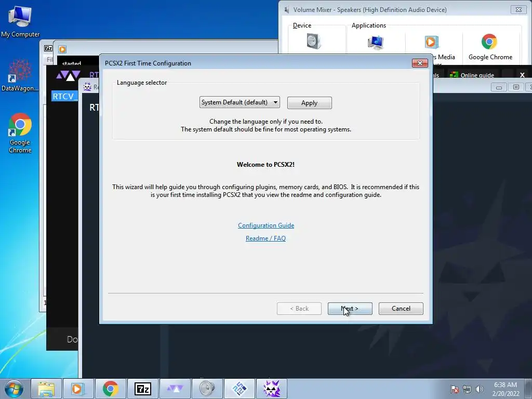The height and width of the screenshot is (399, 532).
Task: Click network tray icon
Action: click(x=467, y=389)
